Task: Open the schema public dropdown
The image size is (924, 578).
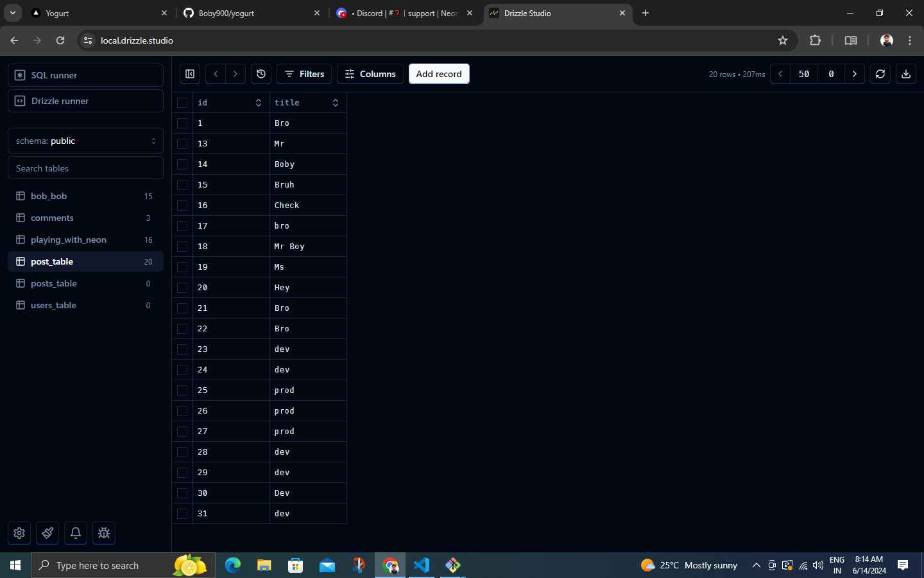Action: (85, 141)
